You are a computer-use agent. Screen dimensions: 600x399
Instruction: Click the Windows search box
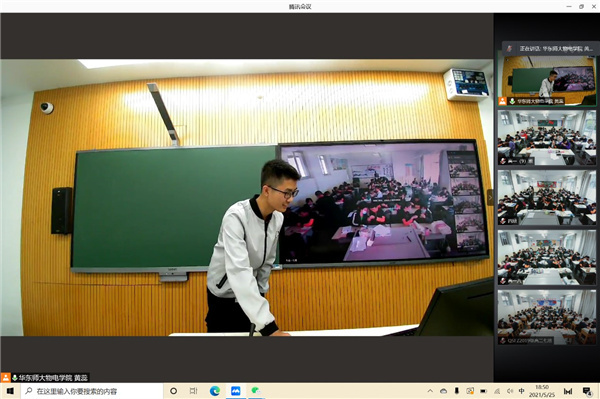[92, 391]
